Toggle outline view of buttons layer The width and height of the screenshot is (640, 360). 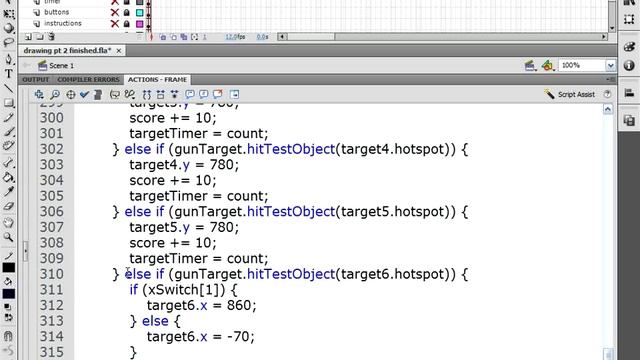(140, 13)
